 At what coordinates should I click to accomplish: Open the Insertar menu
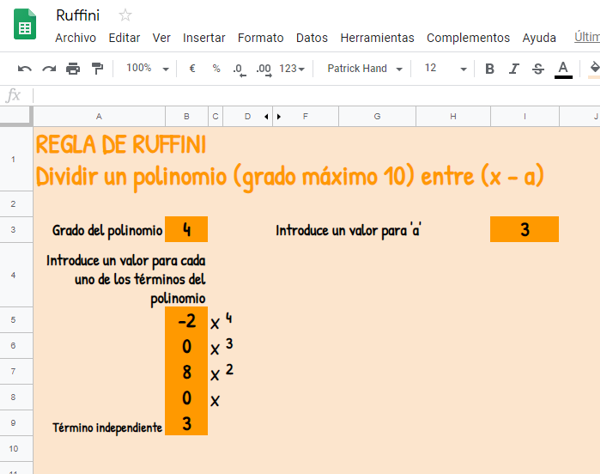click(x=204, y=38)
